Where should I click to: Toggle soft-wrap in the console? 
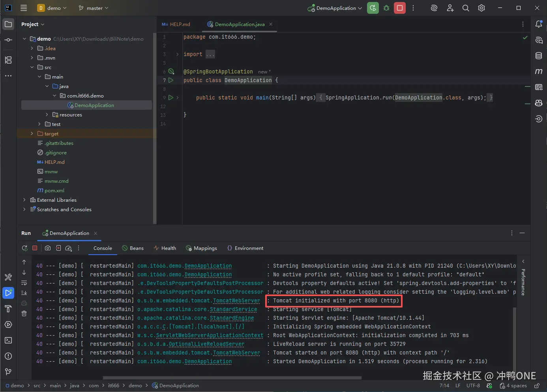24,283
